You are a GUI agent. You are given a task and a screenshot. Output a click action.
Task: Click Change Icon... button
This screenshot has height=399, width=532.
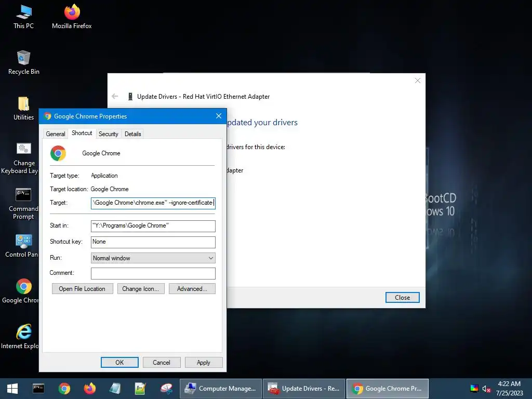[x=140, y=289]
